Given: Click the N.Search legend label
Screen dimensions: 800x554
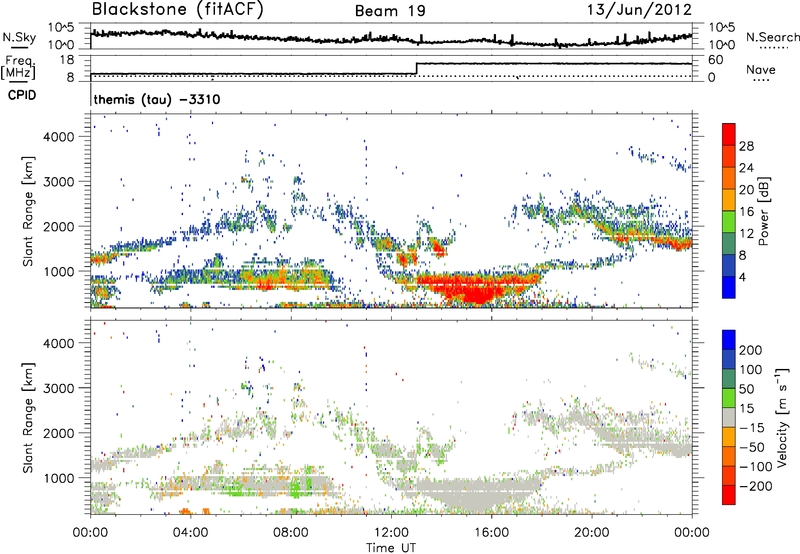Looking at the screenshot, I should click(x=772, y=37).
